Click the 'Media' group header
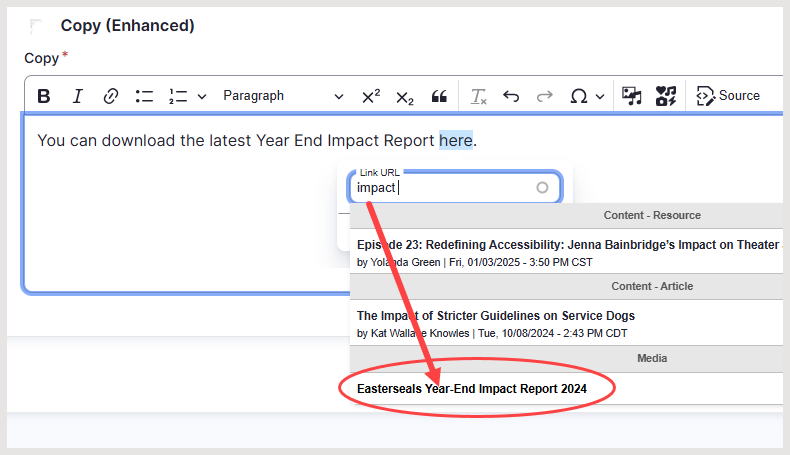The width and height of the screenshot is (790, 455). tap(652, 358)
